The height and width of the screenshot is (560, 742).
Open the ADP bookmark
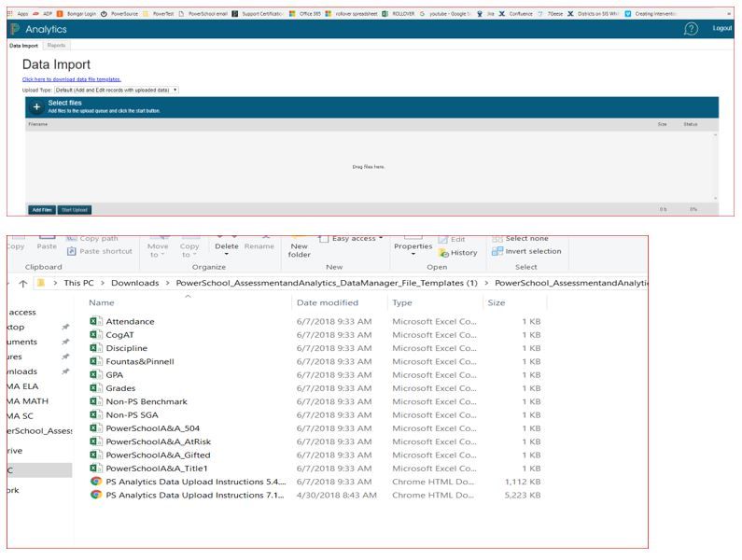(42, 14)
